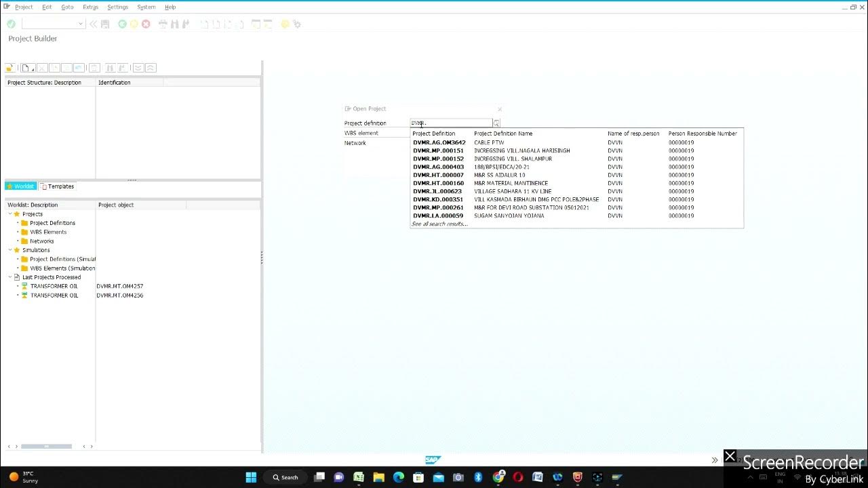Open the Windows Start menu
Image resolution: width=868 pixels, height=488 pixels.
point(251,477)
